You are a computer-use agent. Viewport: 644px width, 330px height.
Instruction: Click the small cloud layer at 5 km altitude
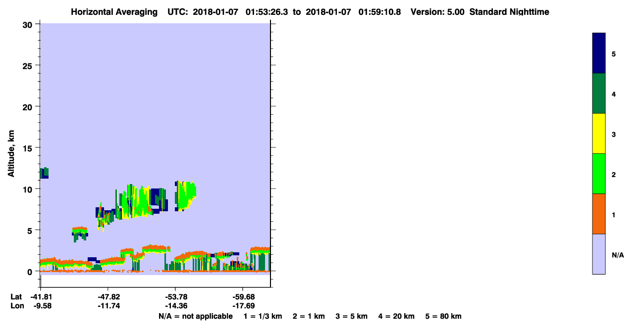point(79,233)
